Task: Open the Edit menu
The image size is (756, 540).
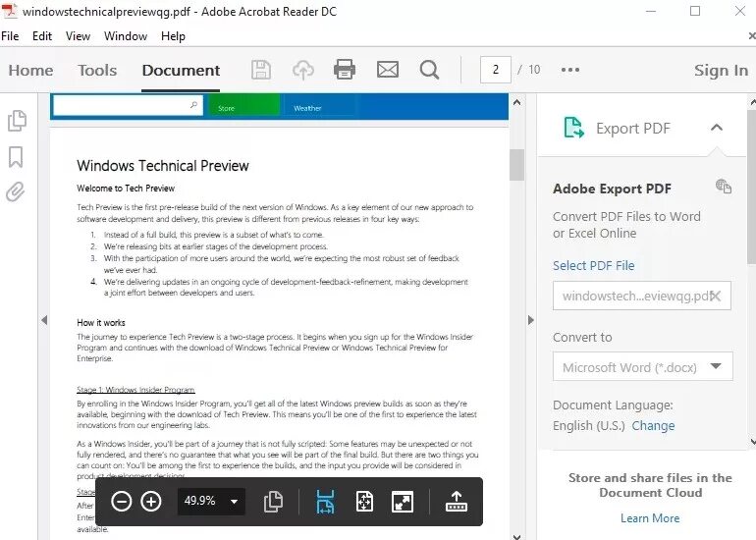Action: [42, 36]
